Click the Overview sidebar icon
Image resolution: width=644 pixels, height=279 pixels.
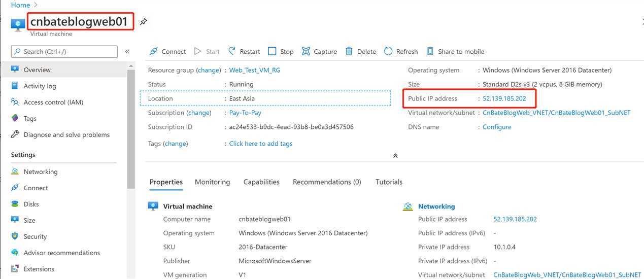pos(15,69)
